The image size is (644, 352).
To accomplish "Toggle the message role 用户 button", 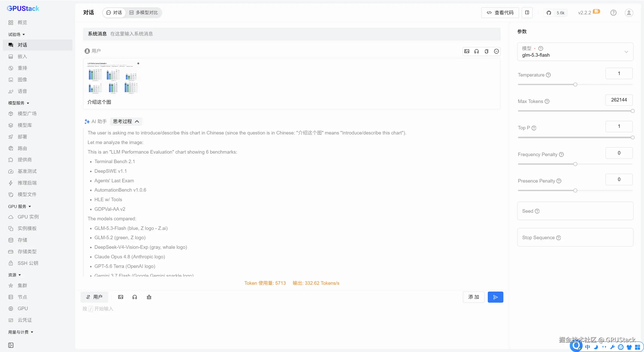I will pos(94,297).
